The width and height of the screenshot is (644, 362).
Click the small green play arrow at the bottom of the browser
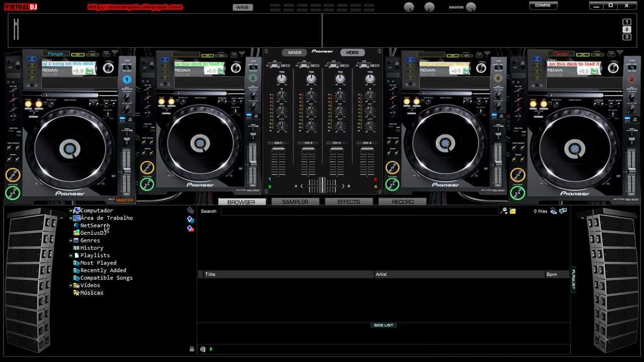(x=211, y=349)
